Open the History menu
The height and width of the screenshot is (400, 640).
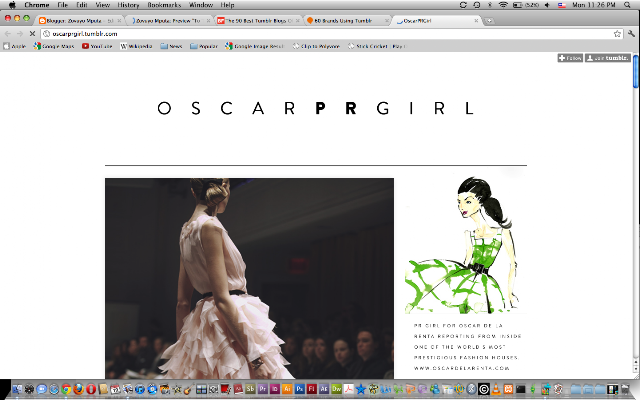[x=128, y=5]
